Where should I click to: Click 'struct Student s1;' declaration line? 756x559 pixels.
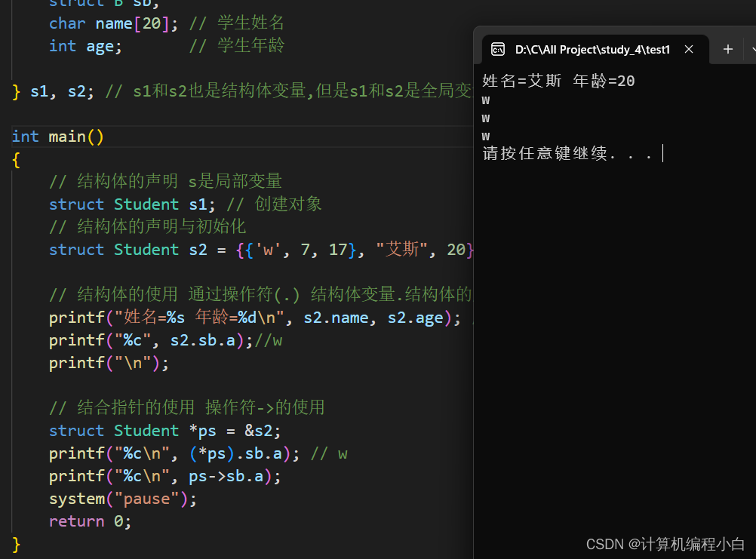point(132,204)
